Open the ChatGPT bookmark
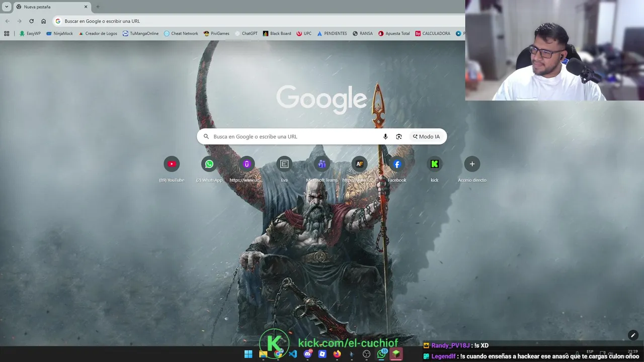 click(246, 33)
